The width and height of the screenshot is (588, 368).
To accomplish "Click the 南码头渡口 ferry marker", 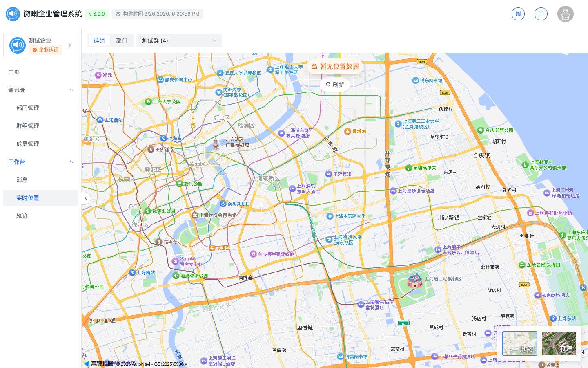I will (x=223, y=204).
